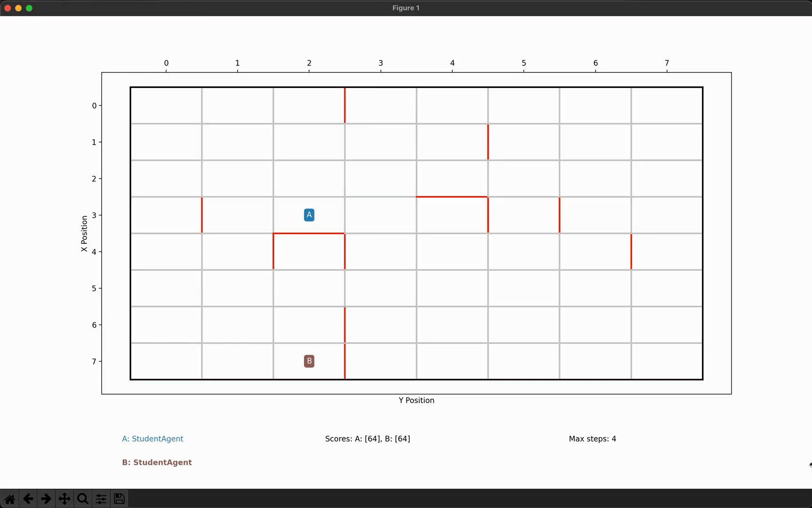Click the Scores text below plot

point(367,439)
